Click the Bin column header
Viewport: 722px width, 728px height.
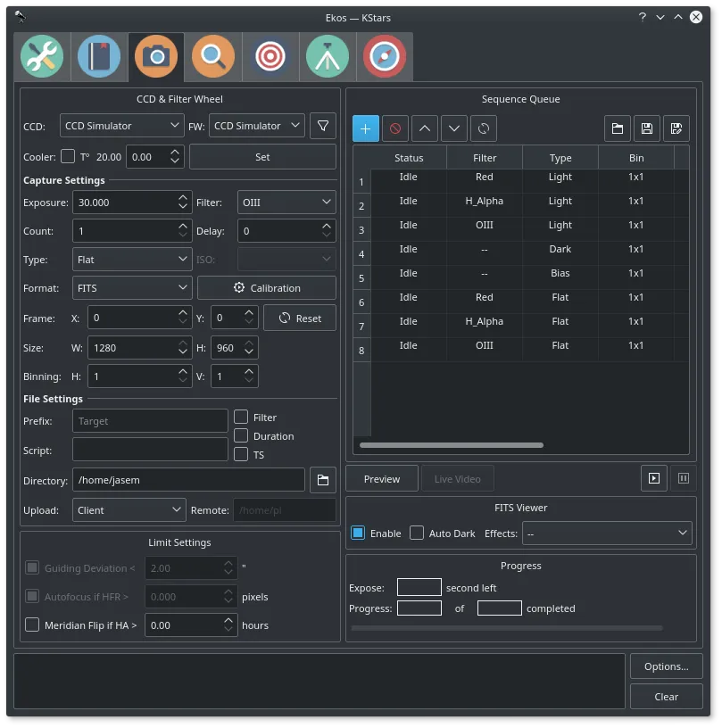click(636, 158)
